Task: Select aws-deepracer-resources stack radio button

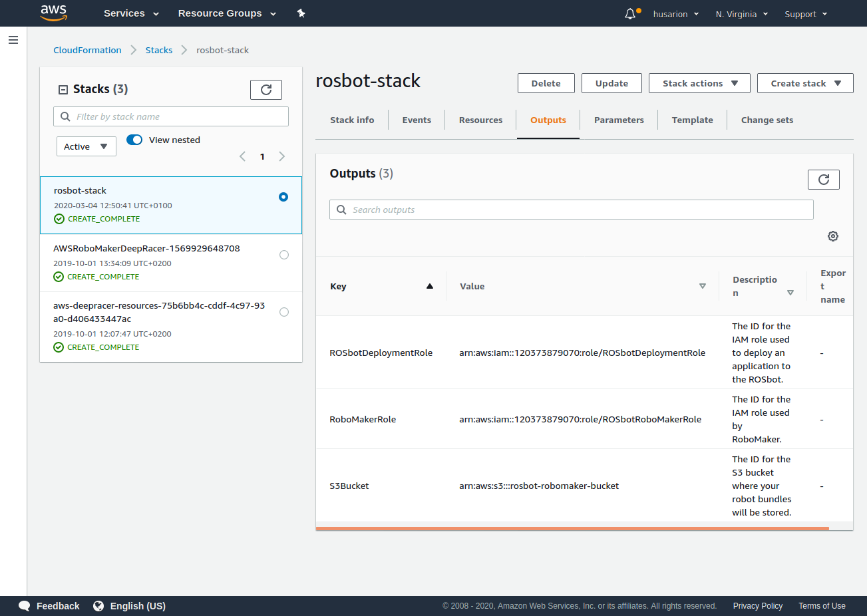Action: 284,312
